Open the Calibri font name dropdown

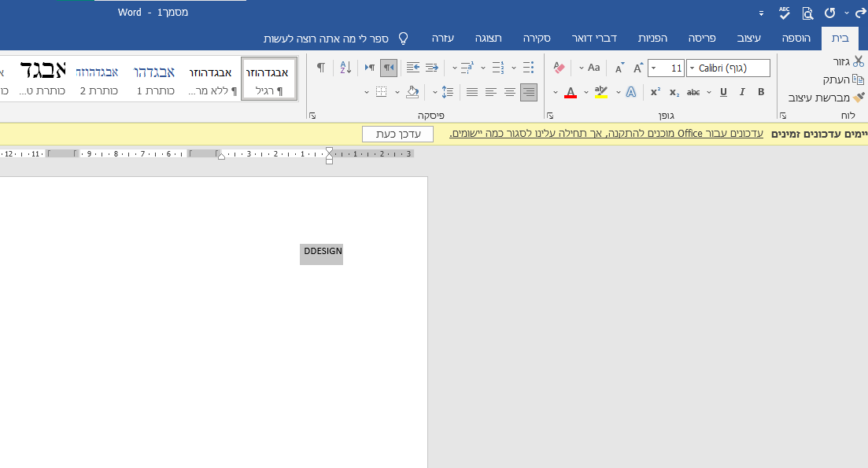coord(692,68)
